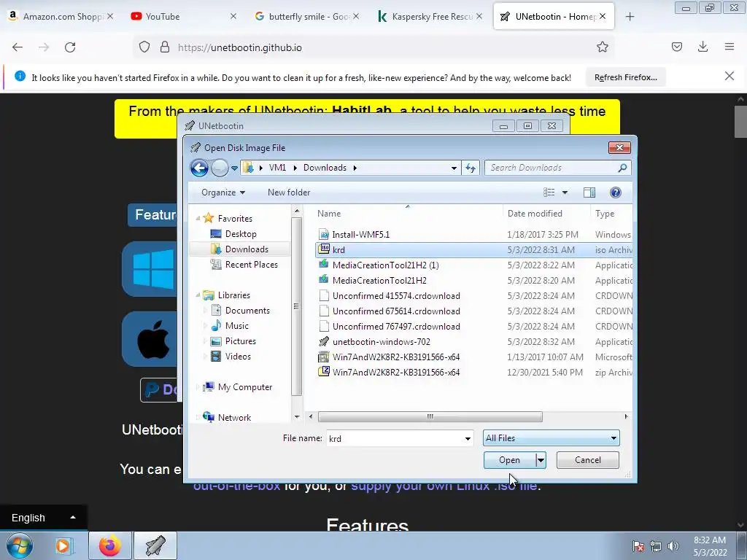Click volume icon in system tray
Viewport: 747px width, 560px height.
coord(673,546)
